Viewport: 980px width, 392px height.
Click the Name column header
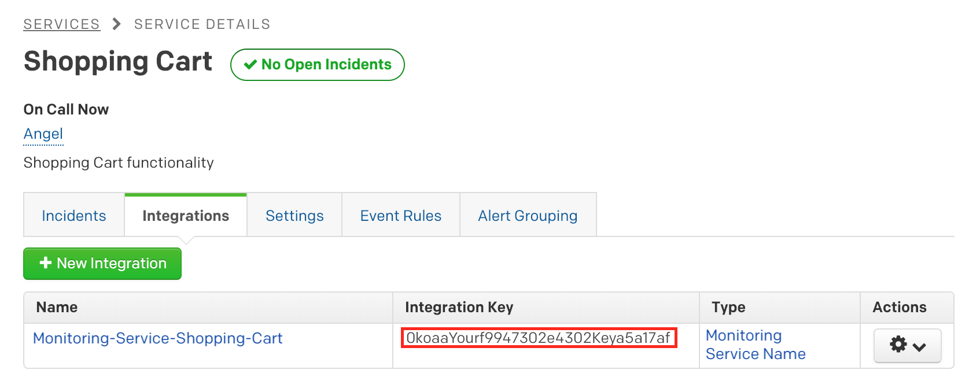pyautogui.click(x=57, y=307)
